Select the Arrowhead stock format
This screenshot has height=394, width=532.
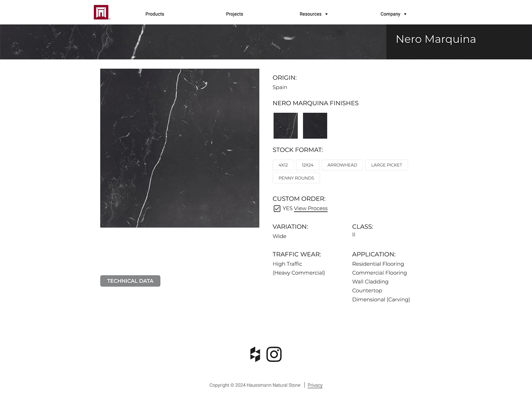(342, 165)
